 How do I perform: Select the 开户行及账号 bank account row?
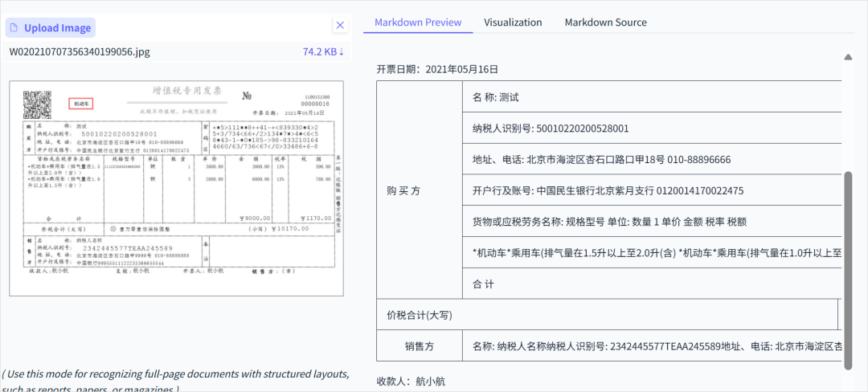tap(608, 190)
